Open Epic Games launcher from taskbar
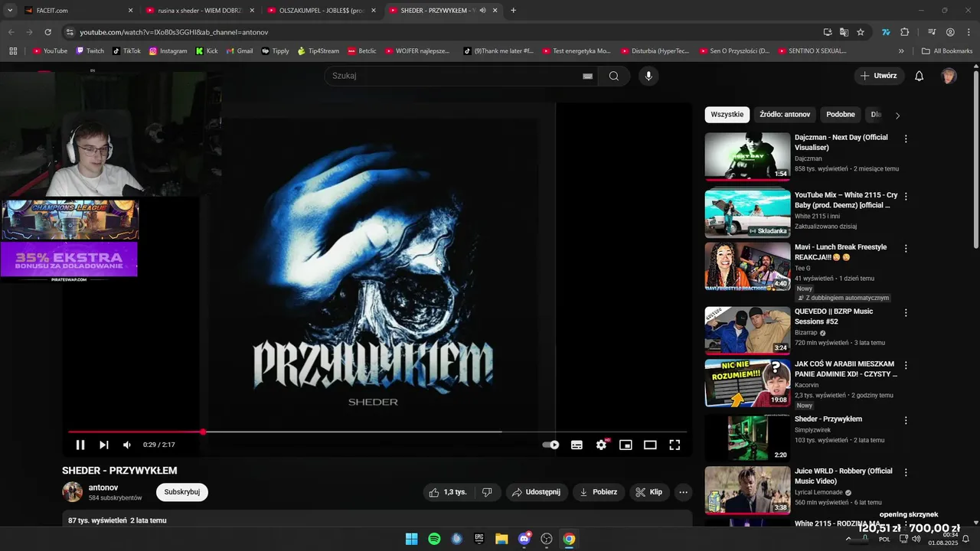This screenshot has width=980, height=551. [479, 539]
